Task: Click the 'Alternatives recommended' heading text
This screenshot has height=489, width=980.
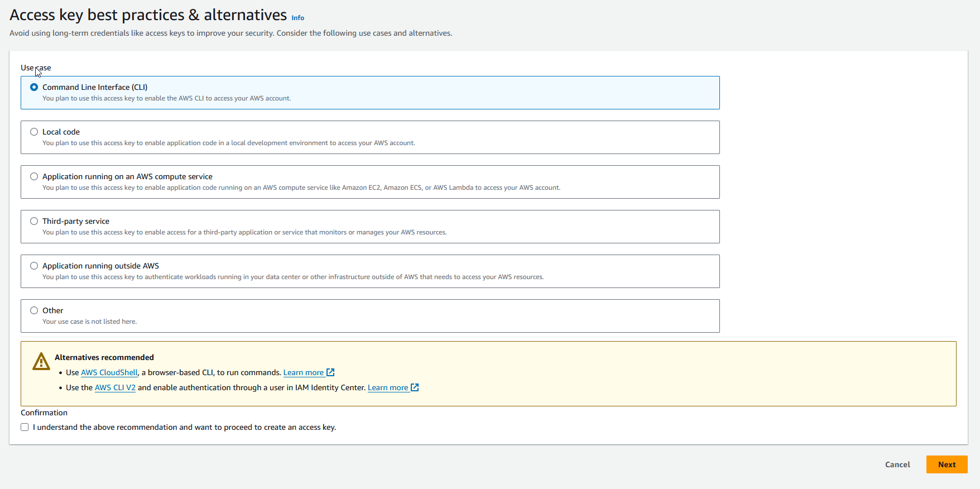Action: (104, 357)
